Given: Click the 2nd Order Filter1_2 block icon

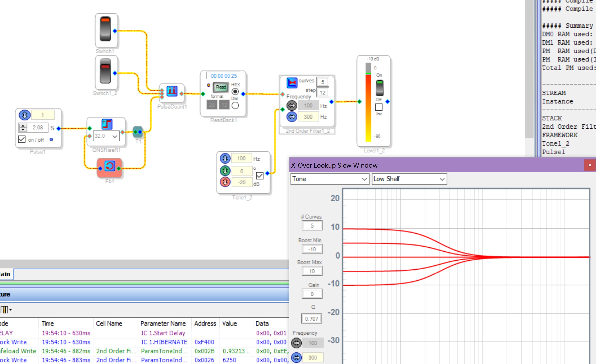Looking at the screenshot, I should tap(292, 83).
